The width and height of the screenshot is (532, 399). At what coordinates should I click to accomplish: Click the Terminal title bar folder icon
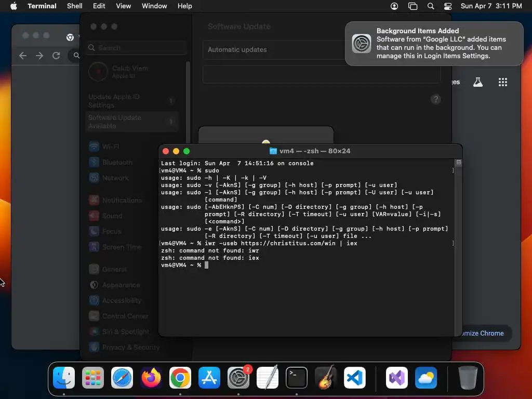[x=273, y=151]
